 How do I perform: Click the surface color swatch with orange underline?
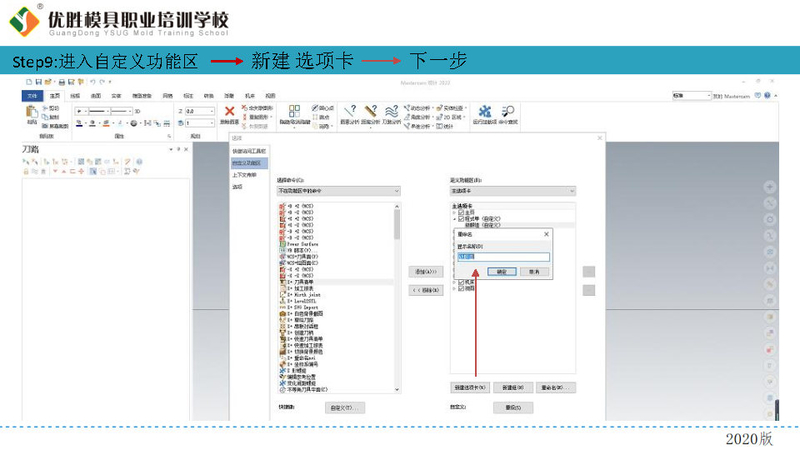pos(106,123)
